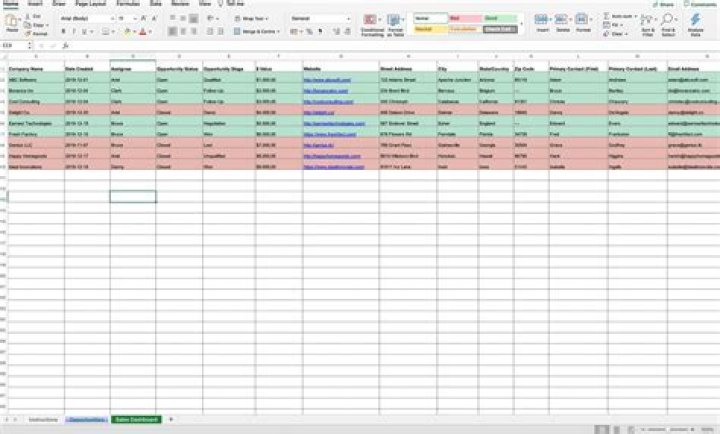720x434 pixels.
Task: Align text right
Action: tap(194, 32)
